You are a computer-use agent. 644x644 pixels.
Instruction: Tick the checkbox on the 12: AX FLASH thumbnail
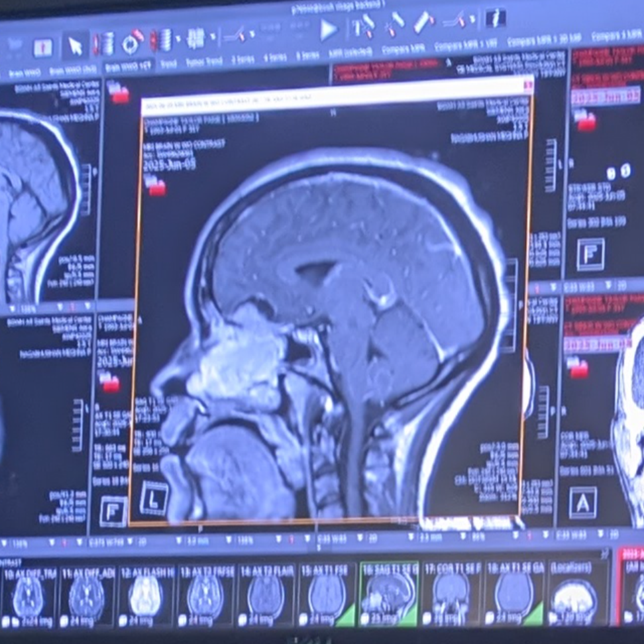(x=122, y=620)
